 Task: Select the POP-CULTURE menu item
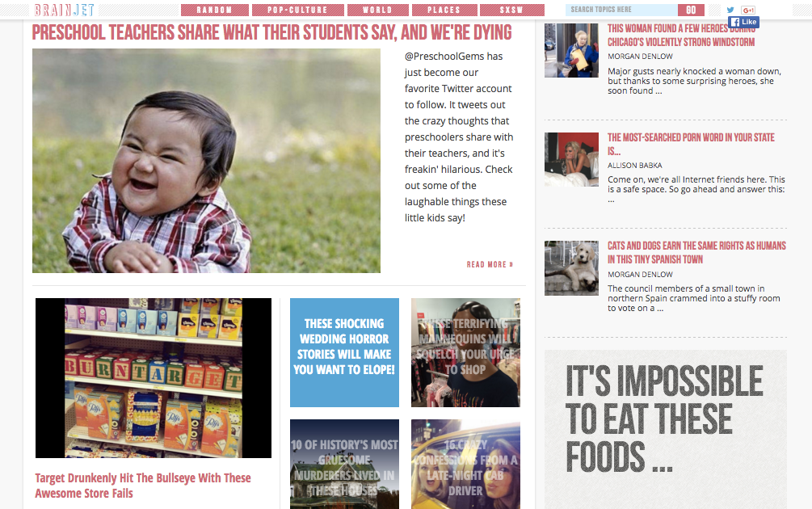(298, 10)
